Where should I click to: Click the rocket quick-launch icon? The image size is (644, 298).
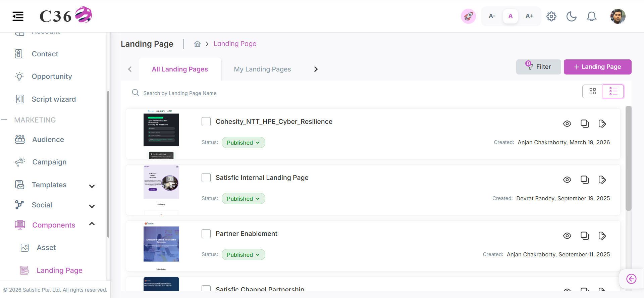pyautogui.click(x=468, y=16)
